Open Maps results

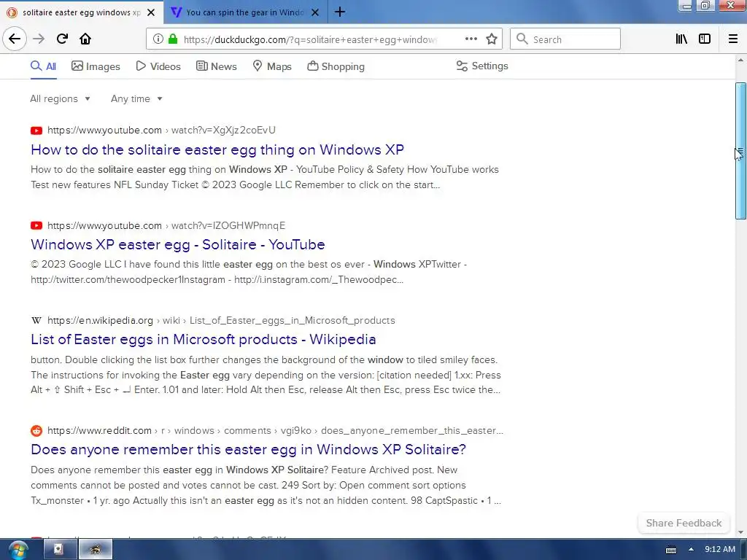(271, 66)
